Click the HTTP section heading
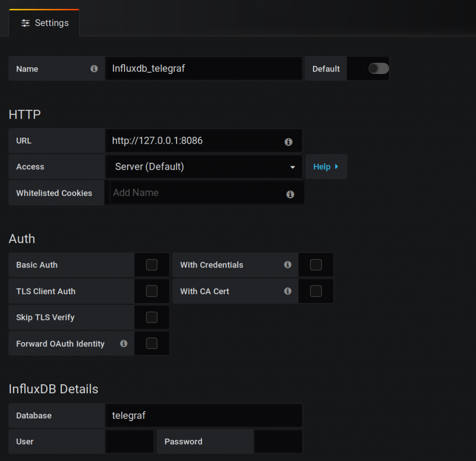This screenshot has height=461, width=476. tap(25, 114)
